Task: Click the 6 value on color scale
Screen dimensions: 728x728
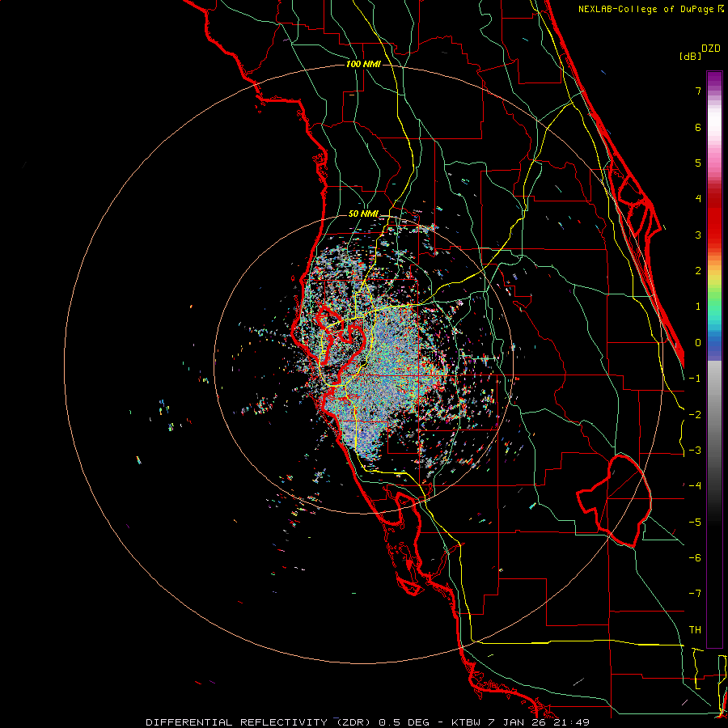Action: tap(698, 127)
